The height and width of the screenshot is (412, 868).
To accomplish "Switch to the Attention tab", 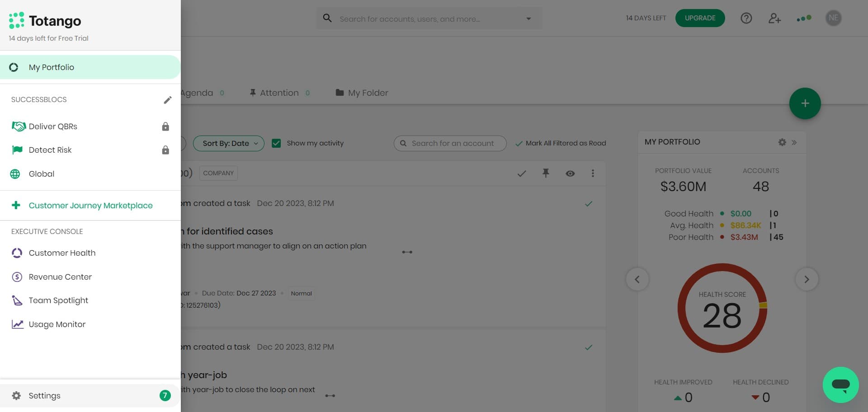I will pos(279,93).
